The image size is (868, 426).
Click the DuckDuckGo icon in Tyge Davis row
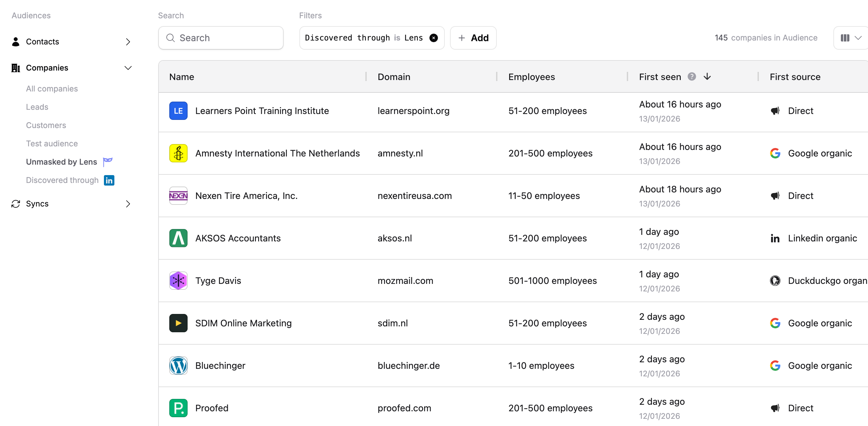pyautogui.click(x=775, y=281)
